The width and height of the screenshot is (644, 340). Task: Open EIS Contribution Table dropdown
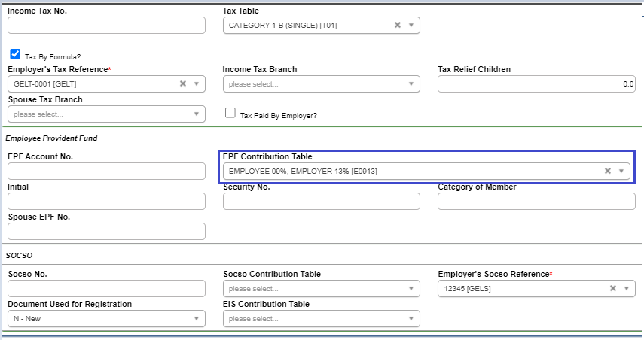tap(411, 318)
